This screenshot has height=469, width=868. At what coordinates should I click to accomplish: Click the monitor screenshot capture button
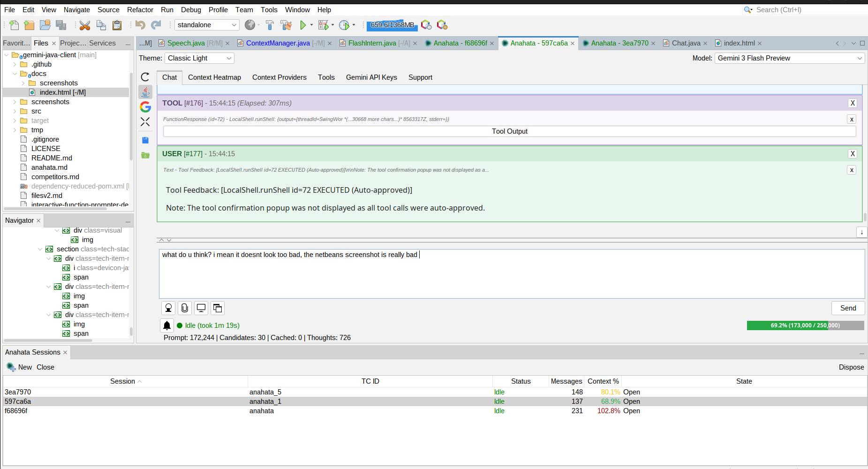coord(201,308)
